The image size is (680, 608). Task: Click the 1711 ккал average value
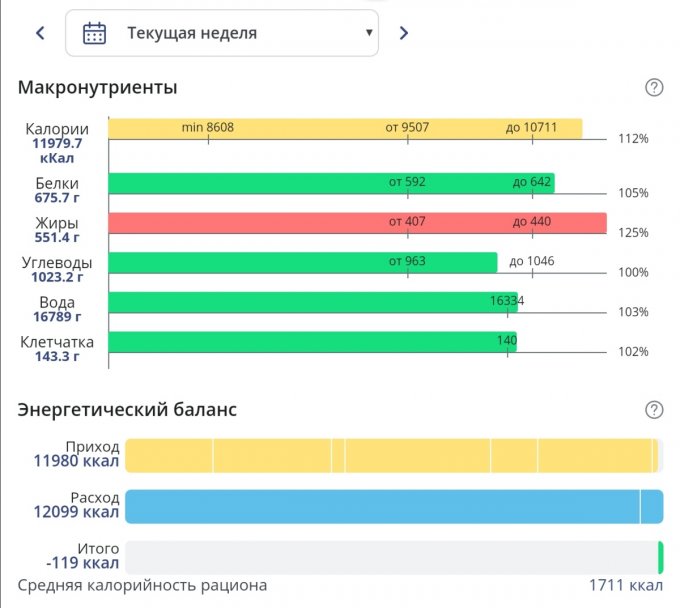[x=627, y=585]
